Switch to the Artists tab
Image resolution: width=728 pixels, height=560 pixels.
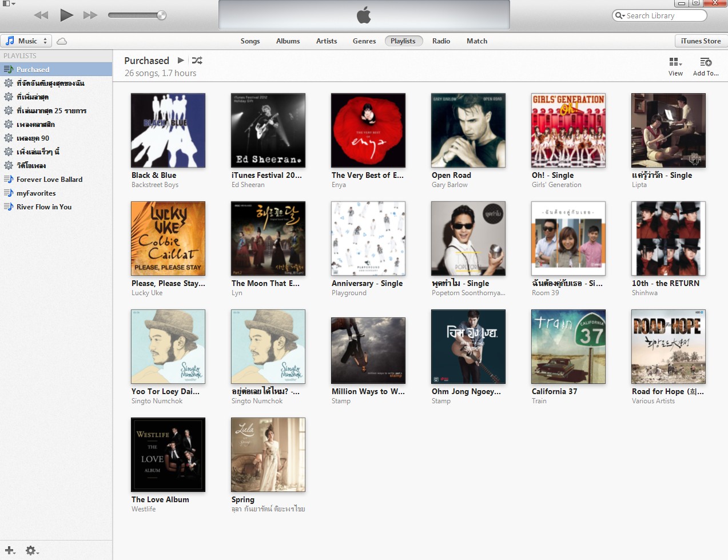[x=327, y=41]
